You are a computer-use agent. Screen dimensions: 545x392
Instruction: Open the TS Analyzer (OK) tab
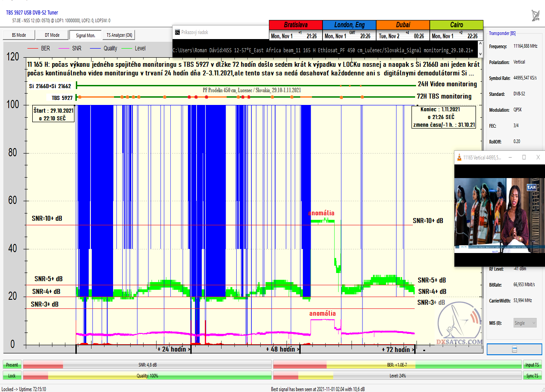pyautogui.click(x=119, y=35)
